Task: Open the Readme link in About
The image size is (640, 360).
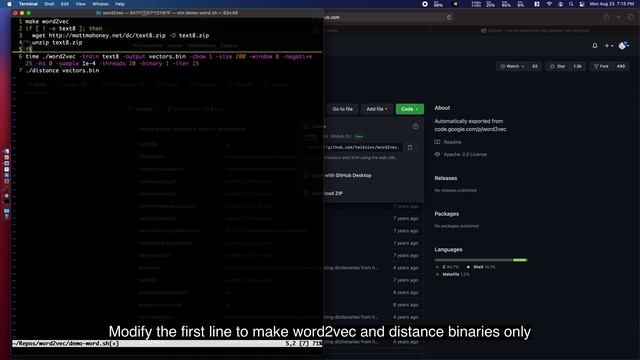Action: (448, 142)
